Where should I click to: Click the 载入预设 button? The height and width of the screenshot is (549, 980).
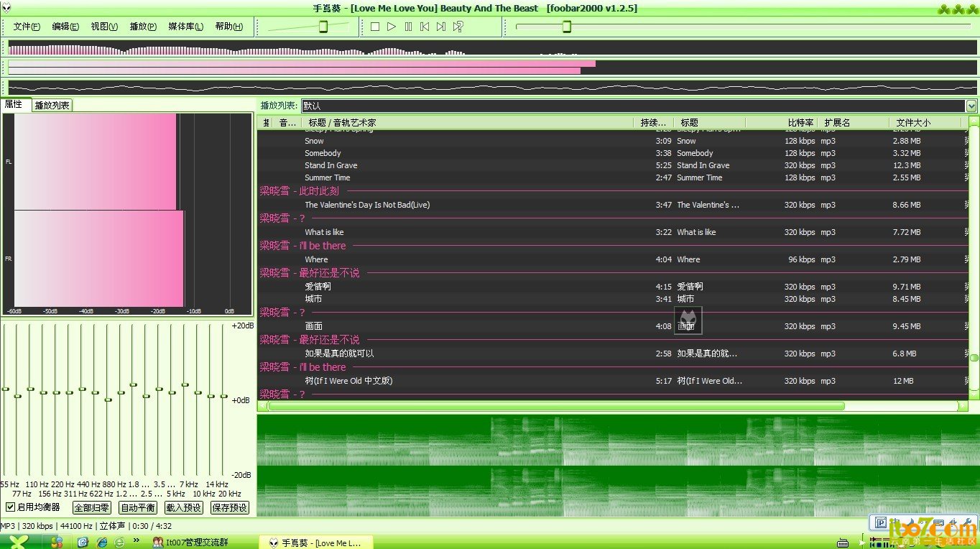[184, 507]
